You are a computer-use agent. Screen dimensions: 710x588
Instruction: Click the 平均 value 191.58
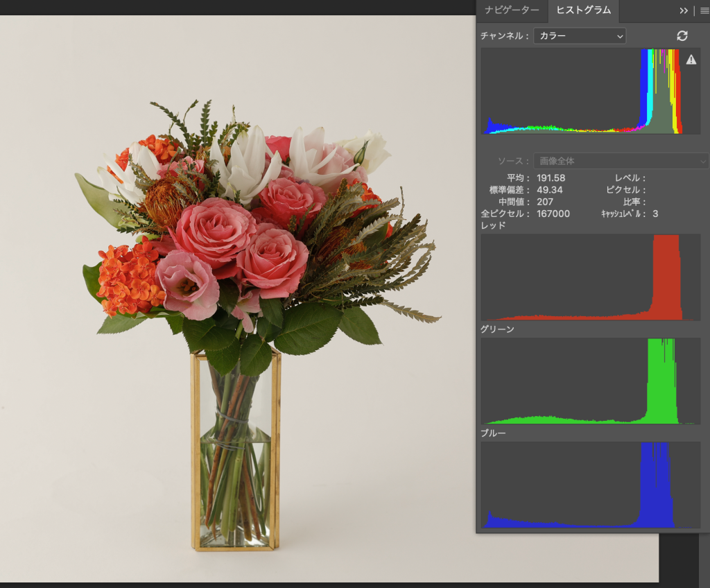click(x=551, y=178)
